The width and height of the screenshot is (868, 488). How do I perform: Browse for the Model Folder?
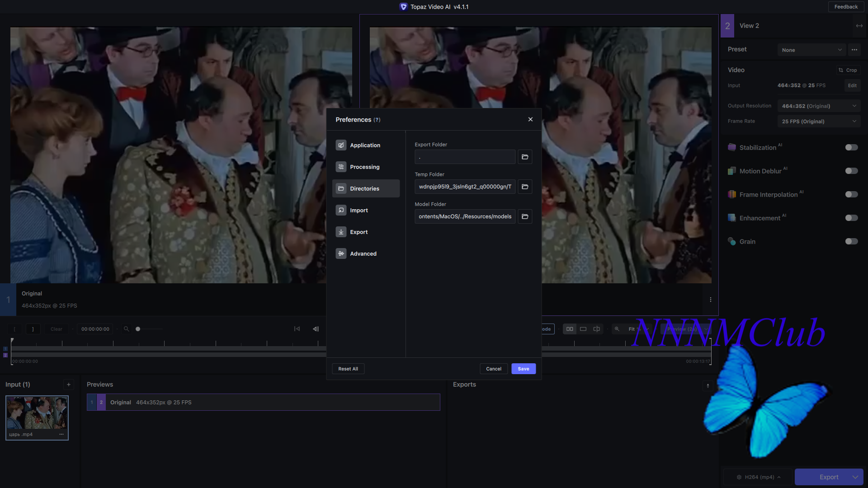coord(525,216)
